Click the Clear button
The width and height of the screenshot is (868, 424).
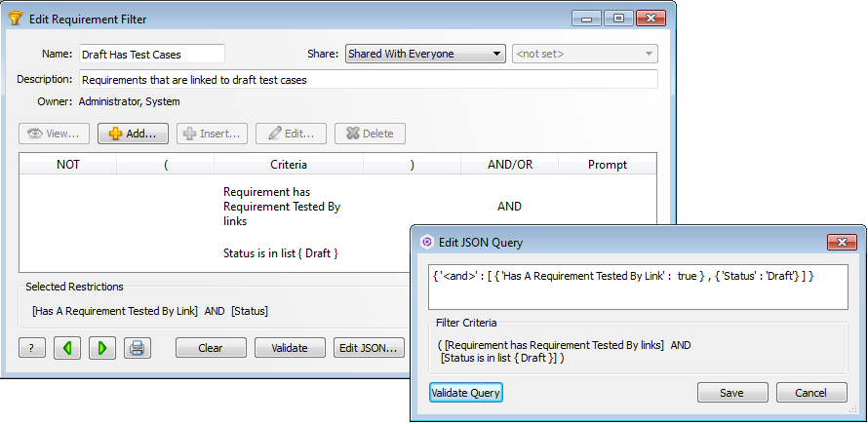[211, 348]
